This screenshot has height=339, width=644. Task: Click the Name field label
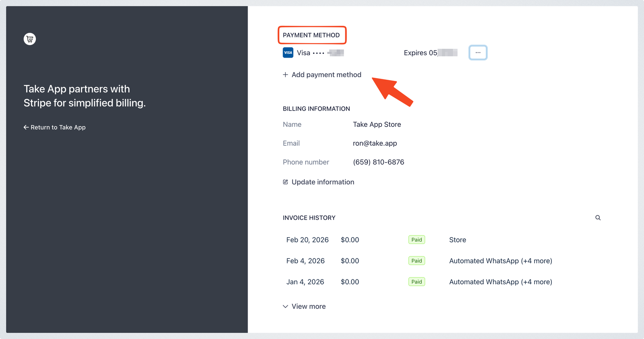pos(292,124)
